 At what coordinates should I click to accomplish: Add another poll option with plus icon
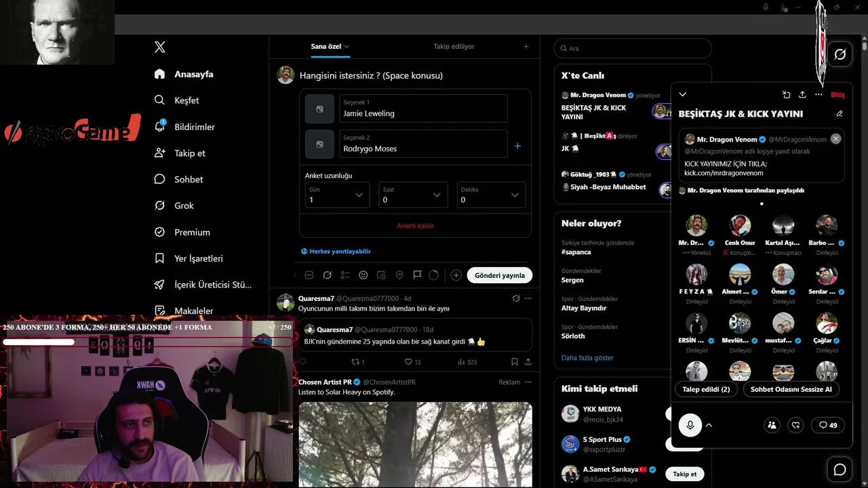click(517, 146)
